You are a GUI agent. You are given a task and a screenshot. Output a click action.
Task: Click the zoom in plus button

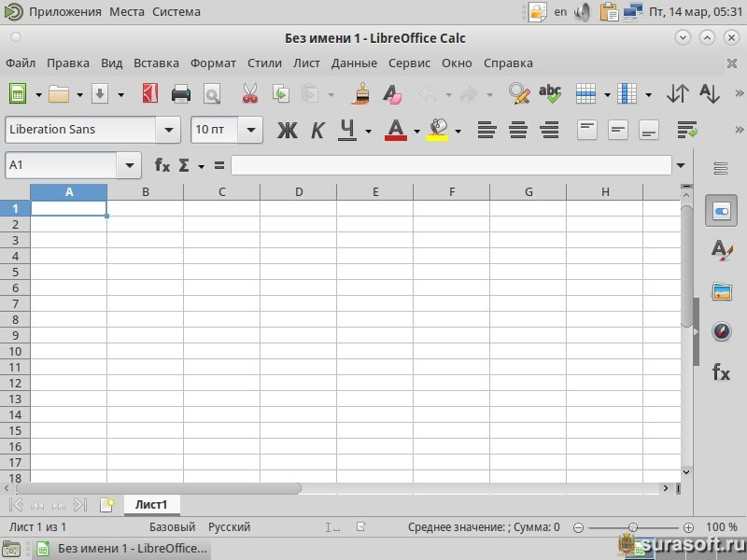[688, 527]
